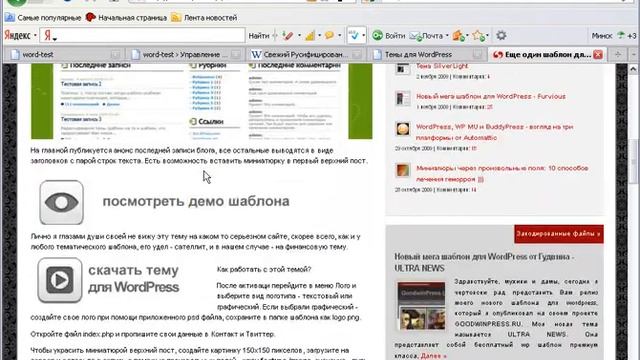Click the 'Войти' login button
Image resolution: width=640 pixels, height=360 pixels.
pyautogui.click(x=395, y=36)
